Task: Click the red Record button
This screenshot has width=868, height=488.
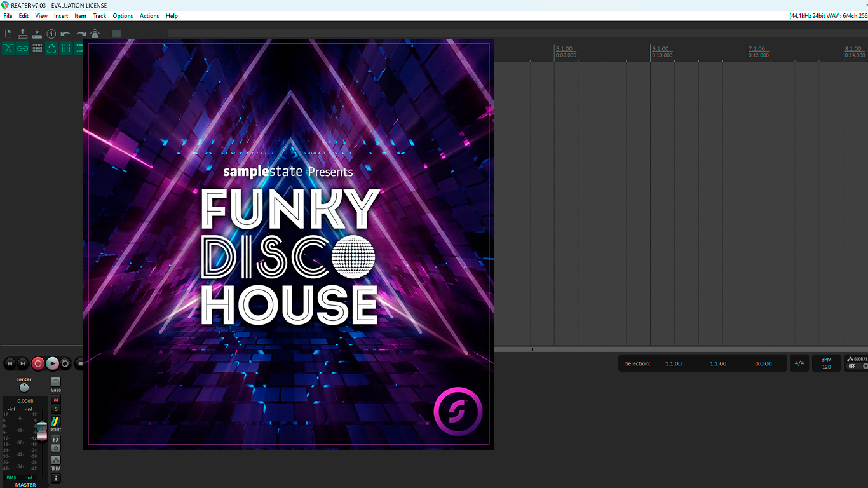Action: click(x=37, y=363)
